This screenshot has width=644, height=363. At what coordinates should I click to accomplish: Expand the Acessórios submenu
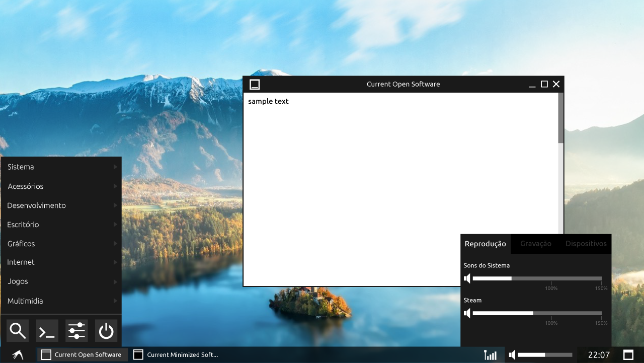(x=61, y=186)
